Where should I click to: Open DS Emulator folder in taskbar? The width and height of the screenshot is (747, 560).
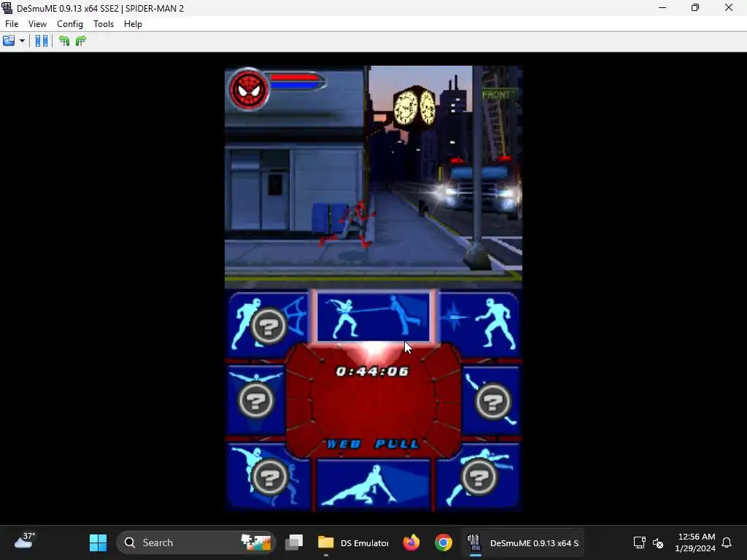click(x=353, y=542)
